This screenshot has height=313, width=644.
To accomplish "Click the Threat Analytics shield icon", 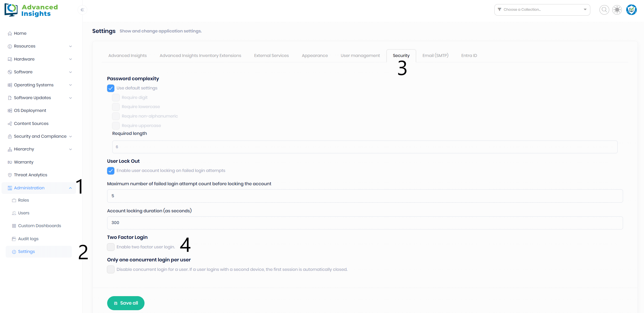I will (10, 175).
